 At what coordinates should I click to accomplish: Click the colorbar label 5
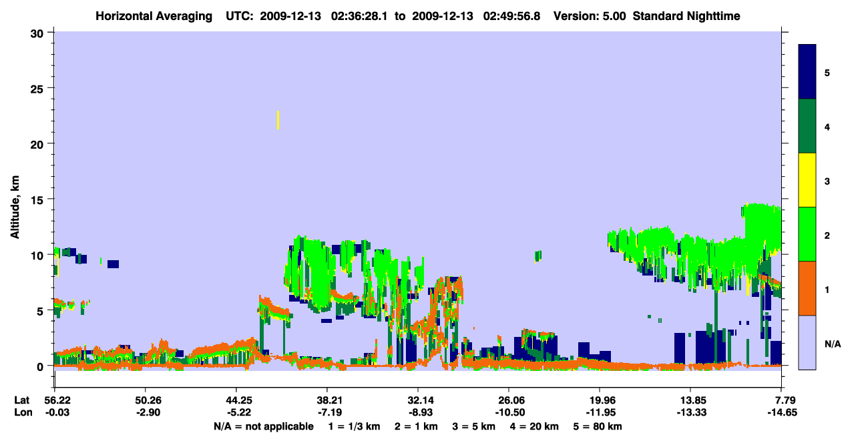(827, 73)
